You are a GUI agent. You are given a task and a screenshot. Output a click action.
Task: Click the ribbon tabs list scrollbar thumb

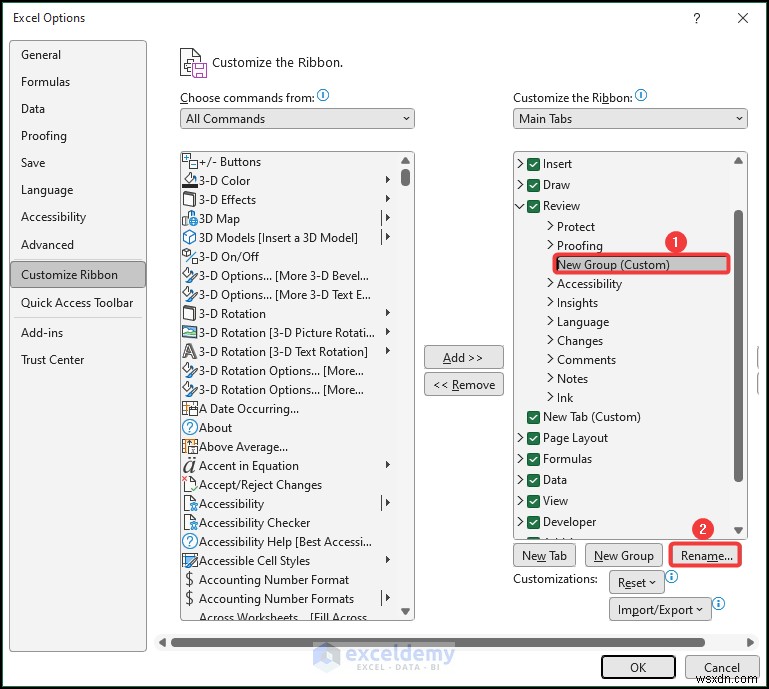pos(738,346)
